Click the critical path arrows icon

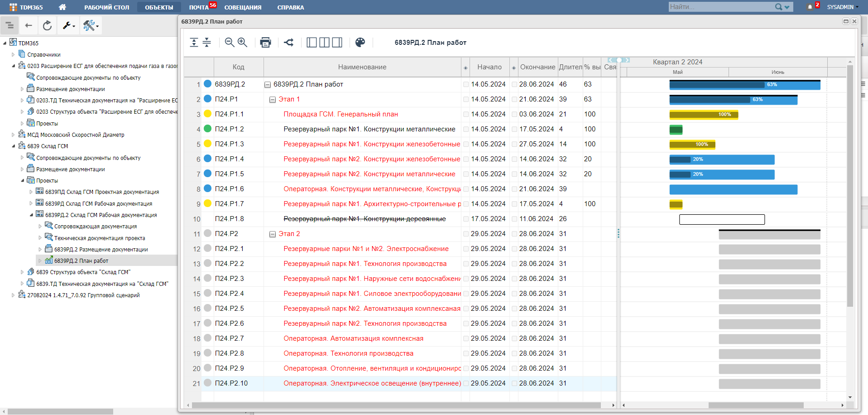(x=289, y=43)
